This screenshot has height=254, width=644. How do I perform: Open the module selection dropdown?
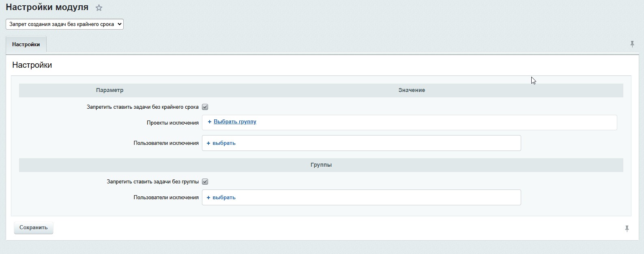(x=64, y=24)
